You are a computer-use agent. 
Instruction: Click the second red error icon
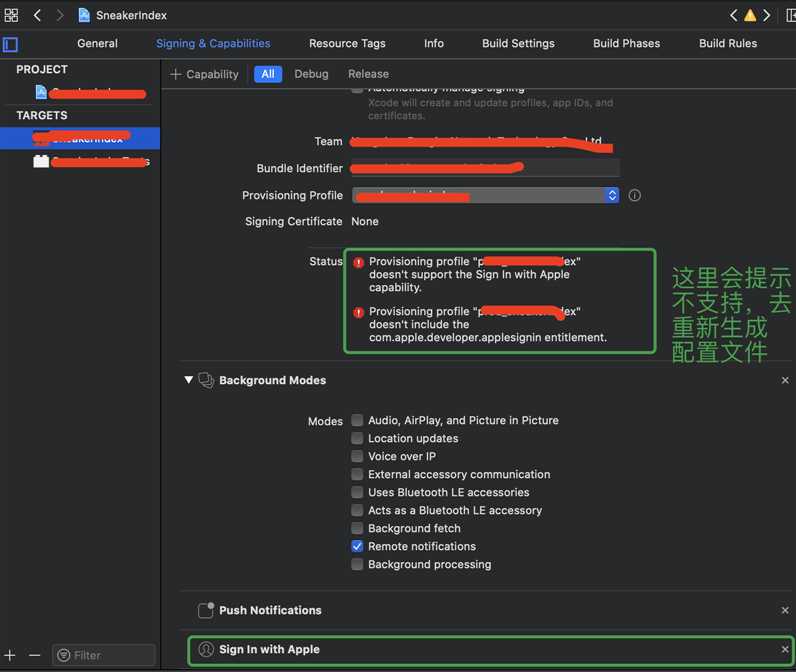[x=358, y=312]
